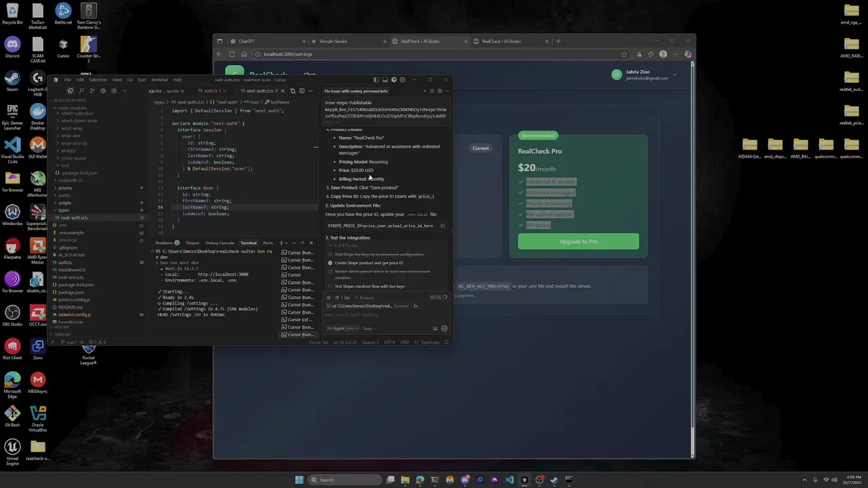Open File Explorer from the taskbar
Screen dimensions: 868x488
click(x=405, y=480)
